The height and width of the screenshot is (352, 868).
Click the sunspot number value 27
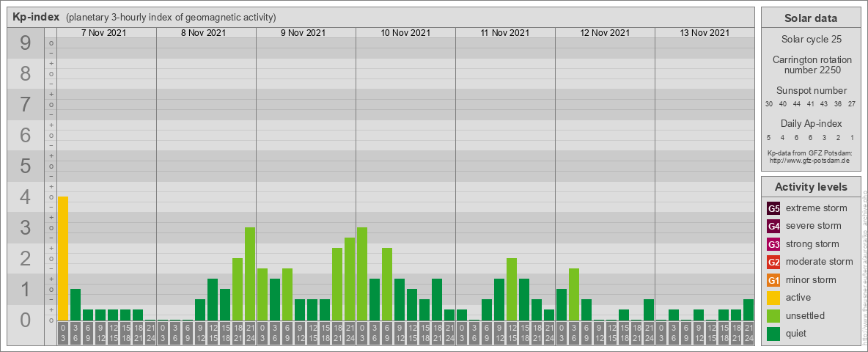click(853, 104)
